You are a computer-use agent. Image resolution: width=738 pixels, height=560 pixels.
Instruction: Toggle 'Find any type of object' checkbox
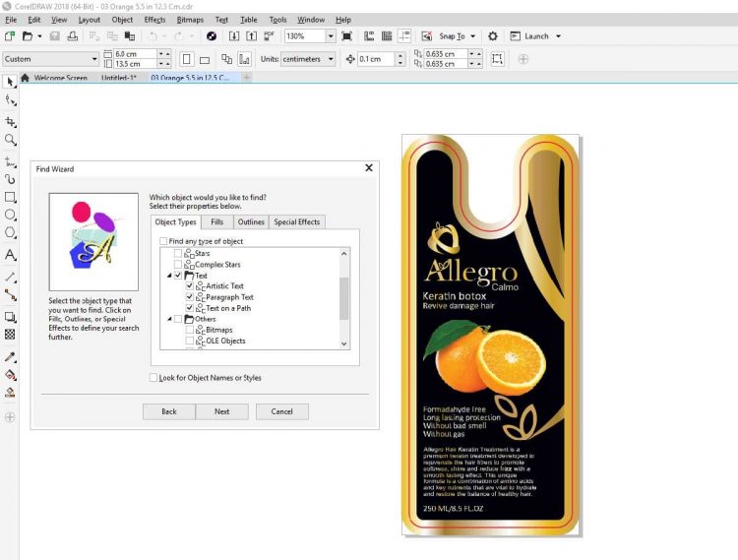pos(163,241)
